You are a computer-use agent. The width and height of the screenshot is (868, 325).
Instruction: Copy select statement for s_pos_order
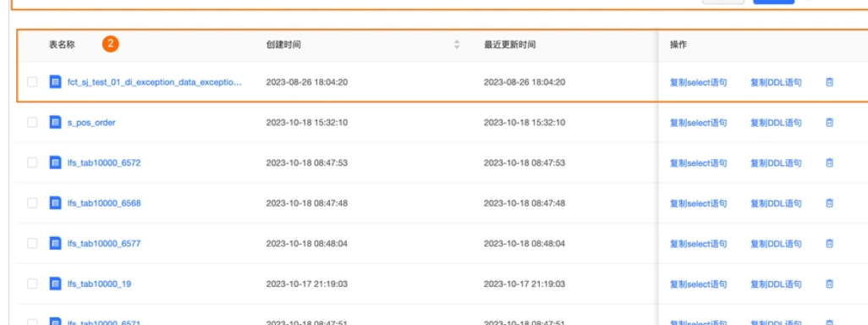click(x=698, y=123)
